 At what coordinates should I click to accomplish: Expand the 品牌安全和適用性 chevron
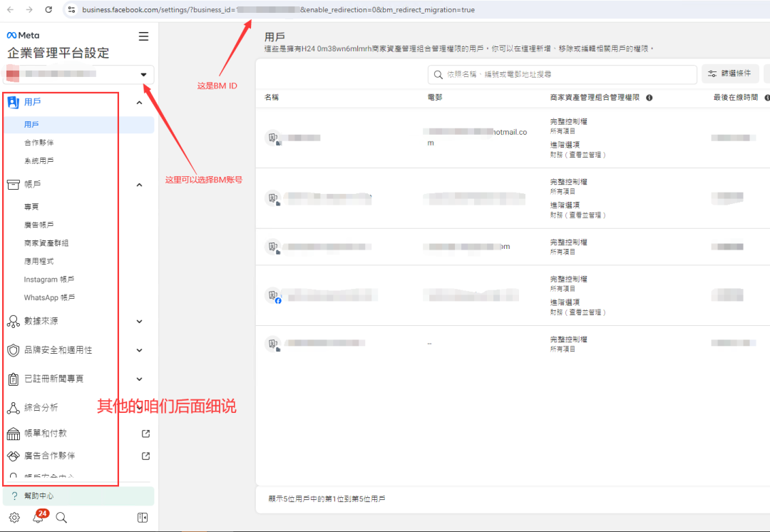[x=140, y=350]
